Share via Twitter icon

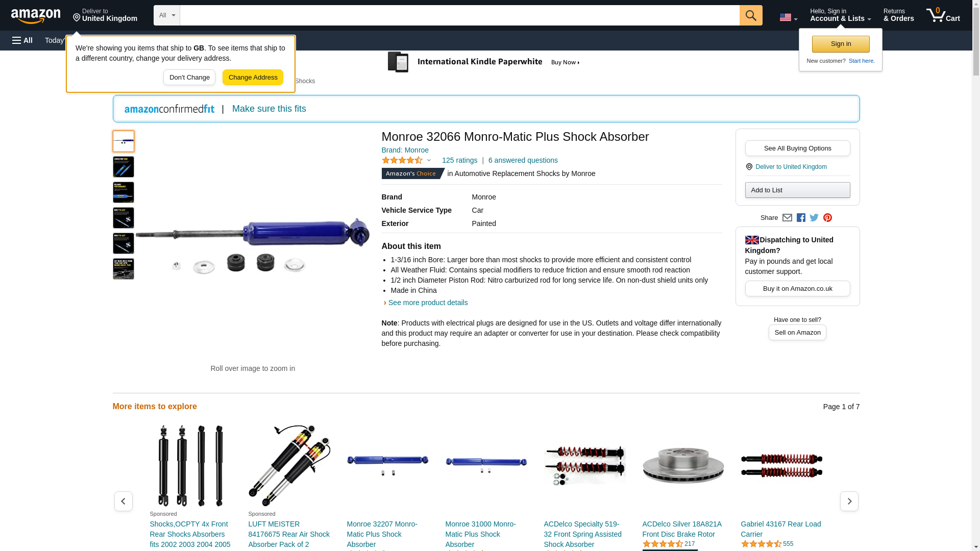(814, 218)
